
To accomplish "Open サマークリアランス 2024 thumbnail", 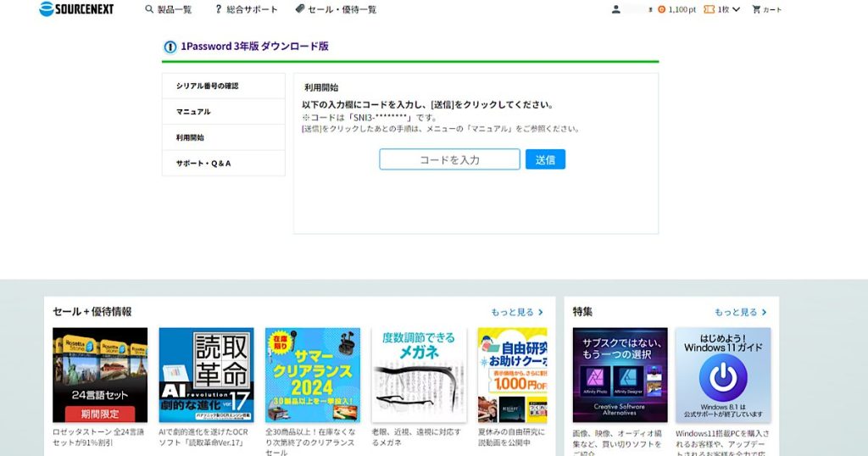I will (x=313, y=375).
